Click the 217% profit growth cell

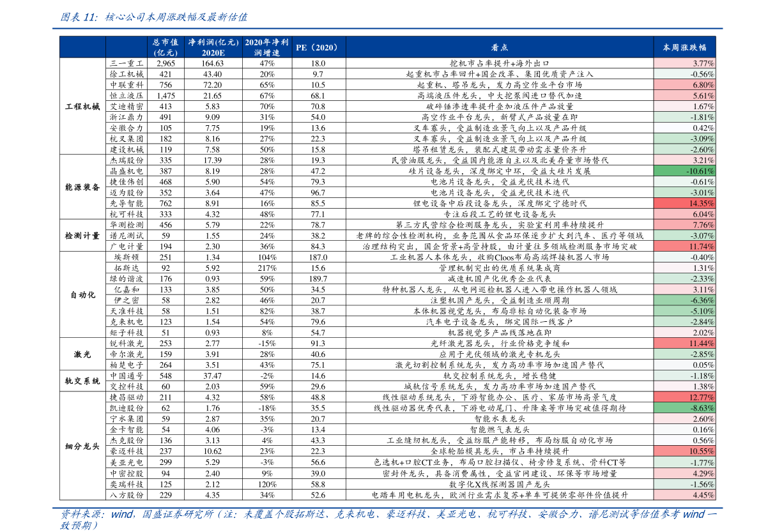pyautogui.click(x=267, y=268)
